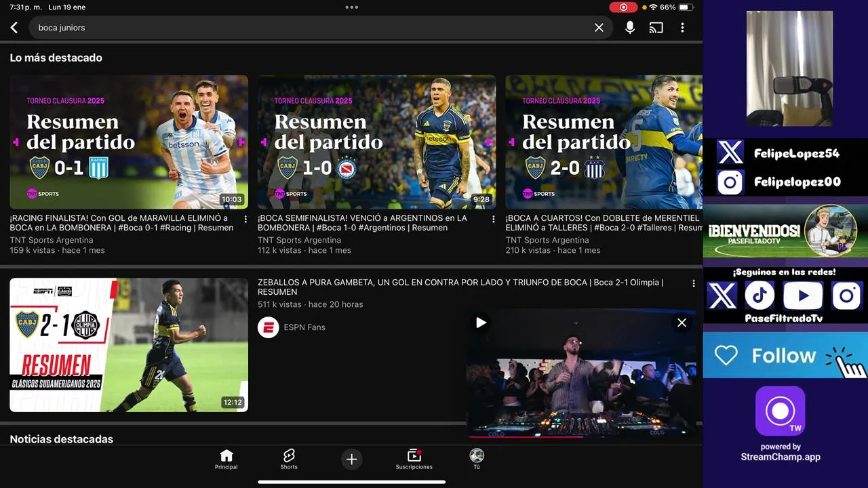Open the Suscripciones tab
The height and width of the screenshot is (488, 868).
(x=414, y=460)
